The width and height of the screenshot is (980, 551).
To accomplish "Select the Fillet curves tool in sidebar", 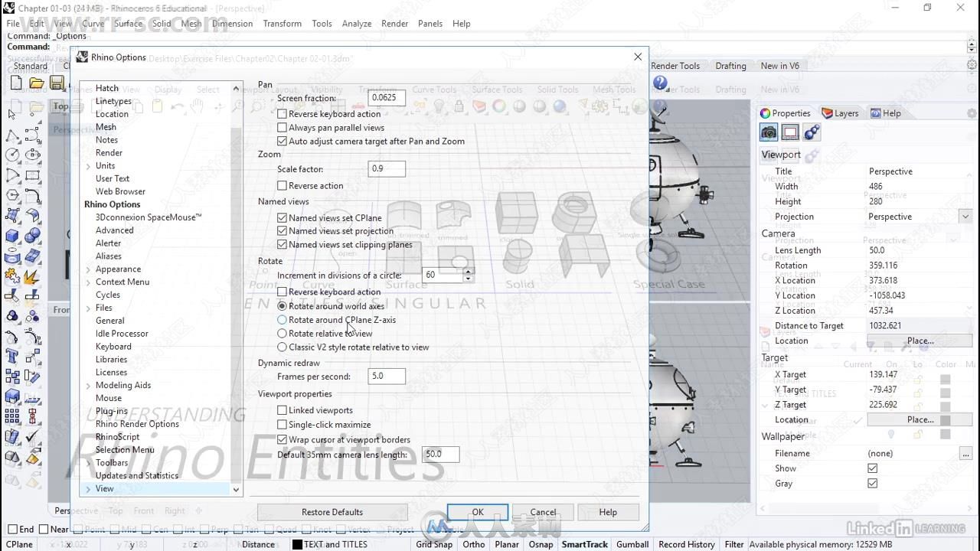I will click(32, 195).
